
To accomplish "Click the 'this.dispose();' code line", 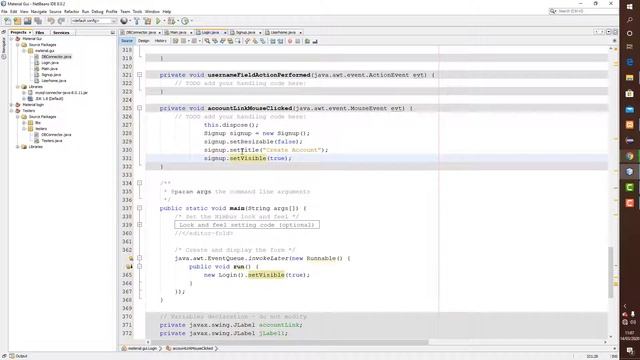I will point(231,125).
